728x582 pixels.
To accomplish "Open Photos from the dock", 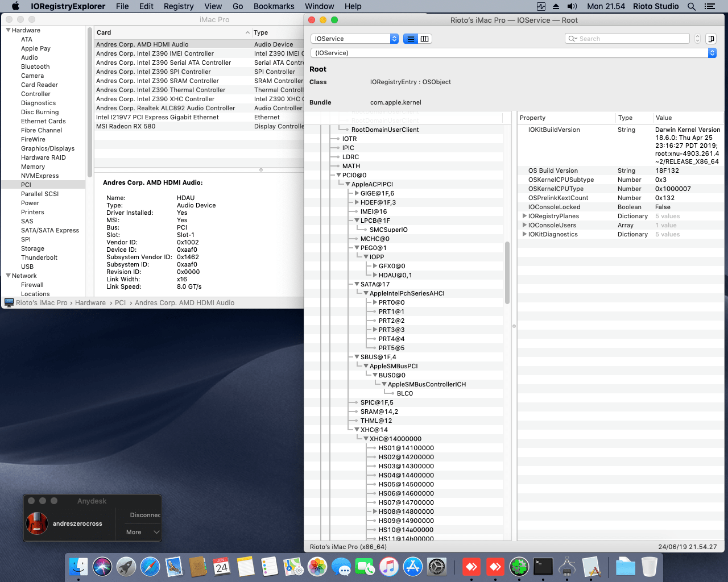I will [317, 567].
